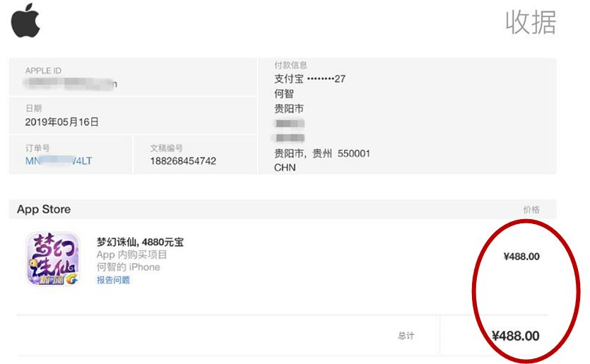The height and width of the screenshot is (364, 590).
Task: Select the bold total amount ¥488.00
Action: pyautogui.click(x=516, y=336)
